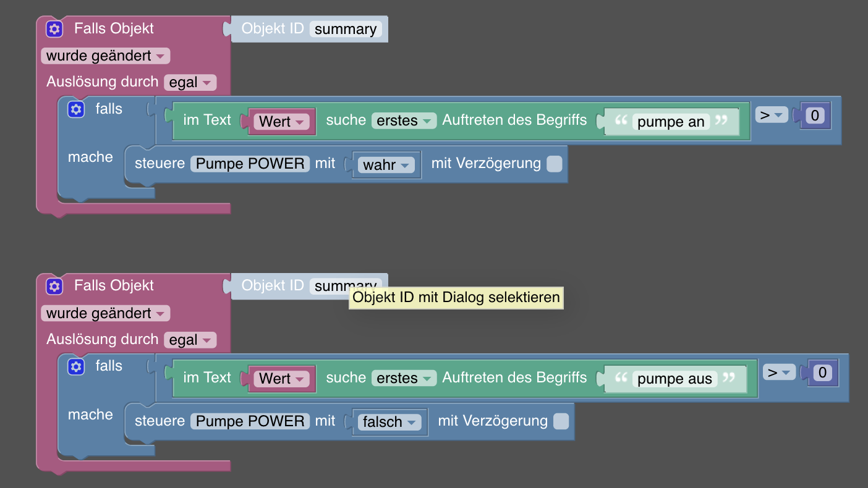Toggle delay checkbox in 'wahr' steuere block
Viewport: 868px width, 488px height.
(x=555, y=164)
